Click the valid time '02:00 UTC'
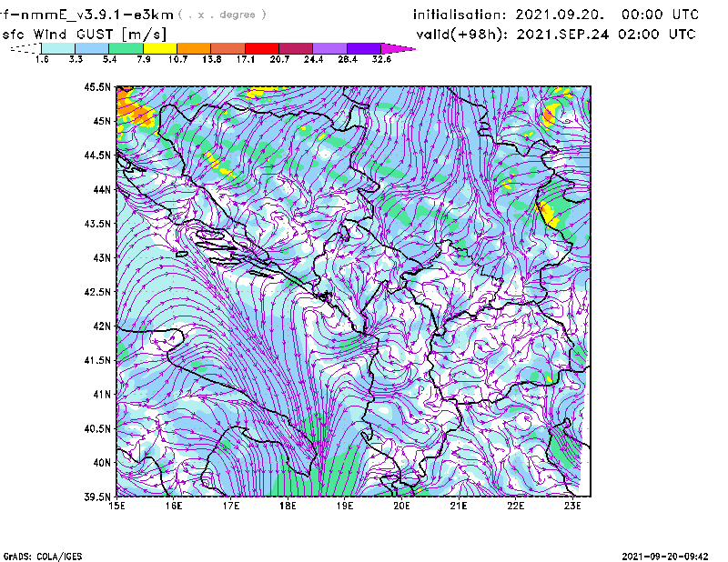728x562 pixels. pyautogui.click(x=657, y=35)
